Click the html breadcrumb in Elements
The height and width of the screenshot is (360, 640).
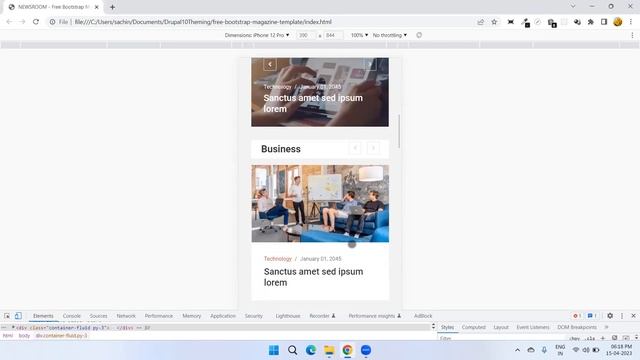(x=8, y=336)
